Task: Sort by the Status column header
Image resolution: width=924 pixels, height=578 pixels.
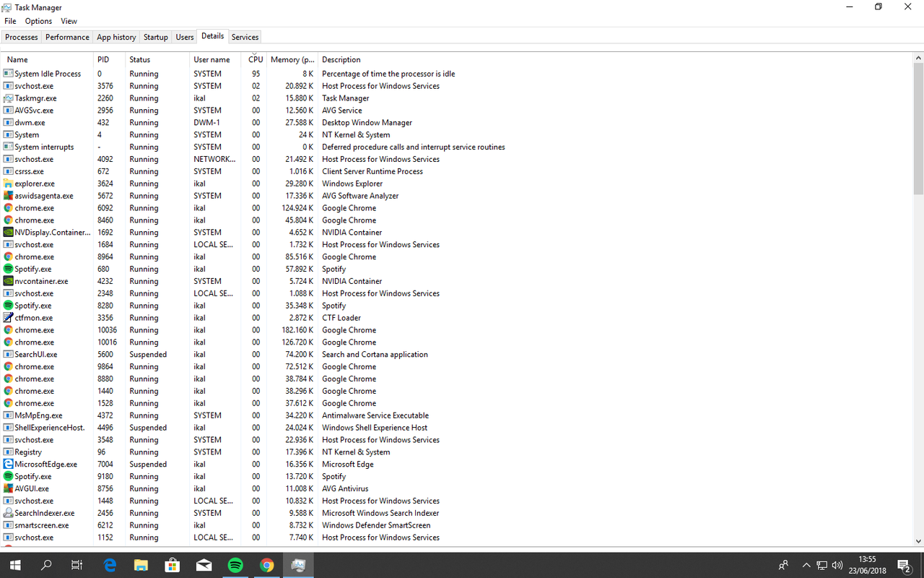Action: point(157,59)
